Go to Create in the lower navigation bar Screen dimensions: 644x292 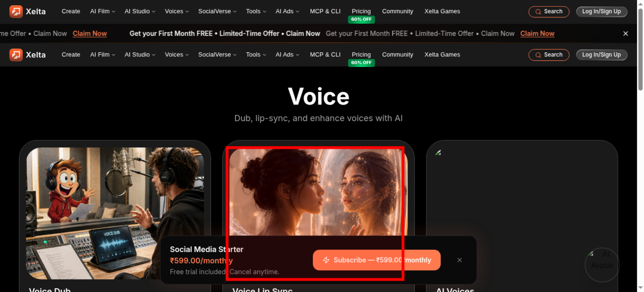(x=71, y=55)
